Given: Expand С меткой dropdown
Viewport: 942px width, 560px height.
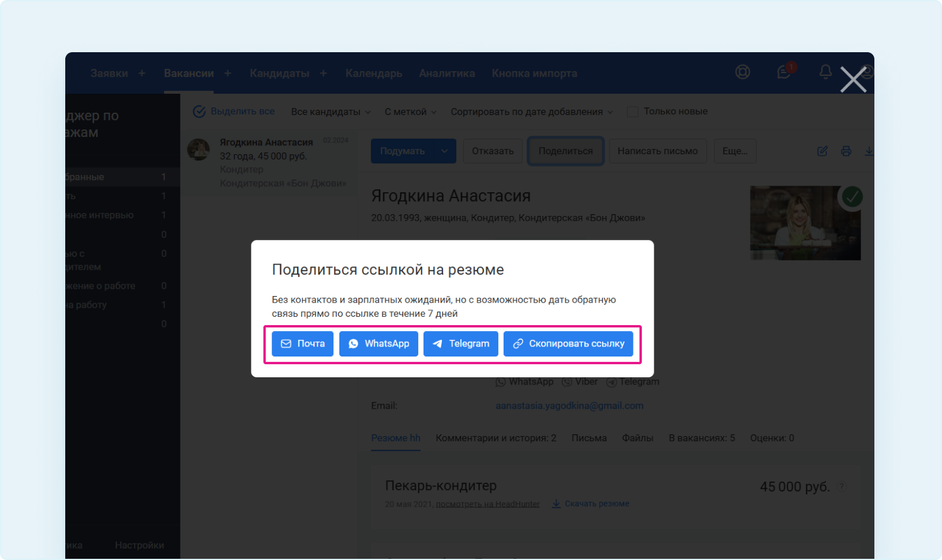Looking at the screenshot, I should (410, 112).
